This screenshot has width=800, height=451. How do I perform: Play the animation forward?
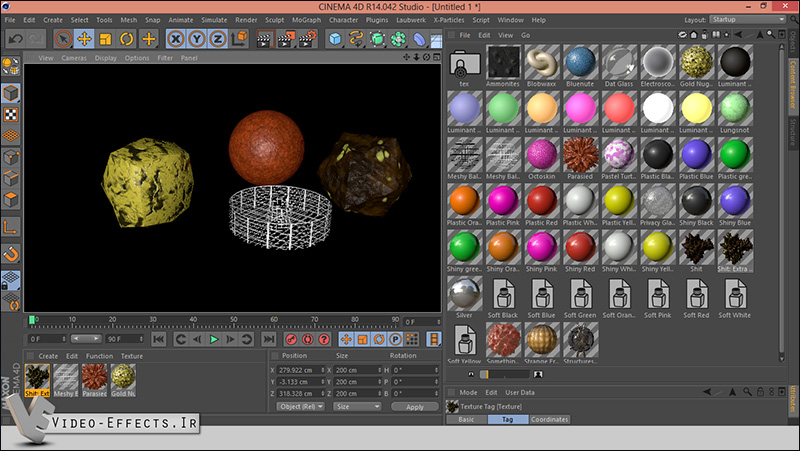pyautogui.click(x=214, y=339)
